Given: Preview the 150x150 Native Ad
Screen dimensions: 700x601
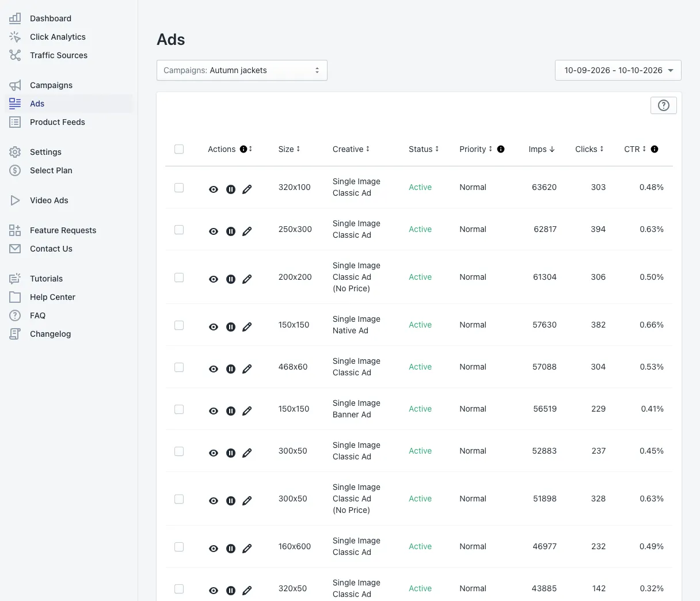Looking at the screenshot, I should (x=214, y=327).
